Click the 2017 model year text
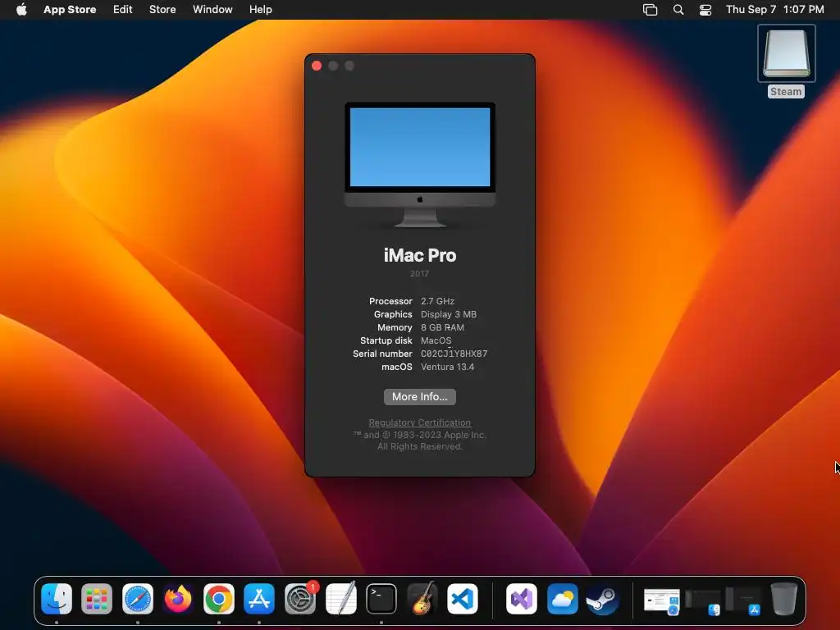840x630 pixels. (x=419, y=274)
